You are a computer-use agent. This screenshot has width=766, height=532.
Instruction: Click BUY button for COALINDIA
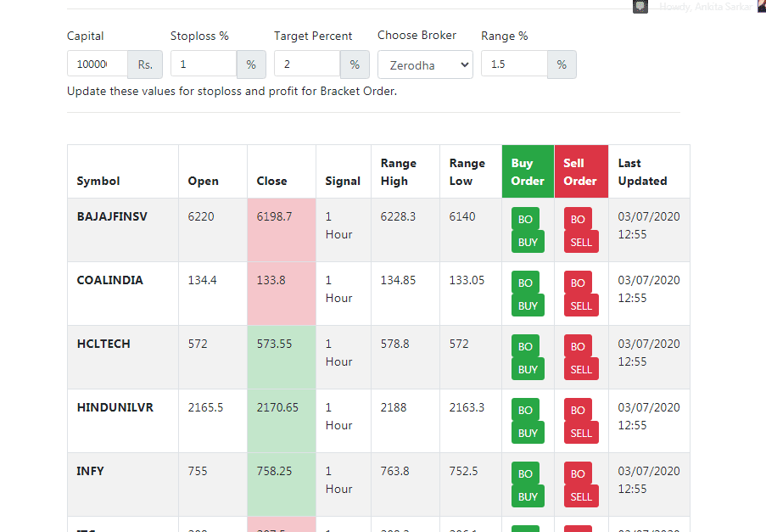click(528, 305)
